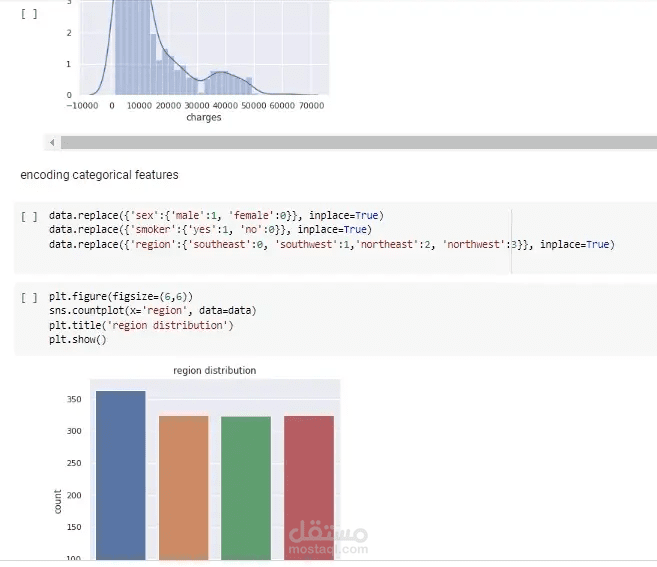Place cursor in the 'region' replace line
The image size is (657, 567).
330,244
